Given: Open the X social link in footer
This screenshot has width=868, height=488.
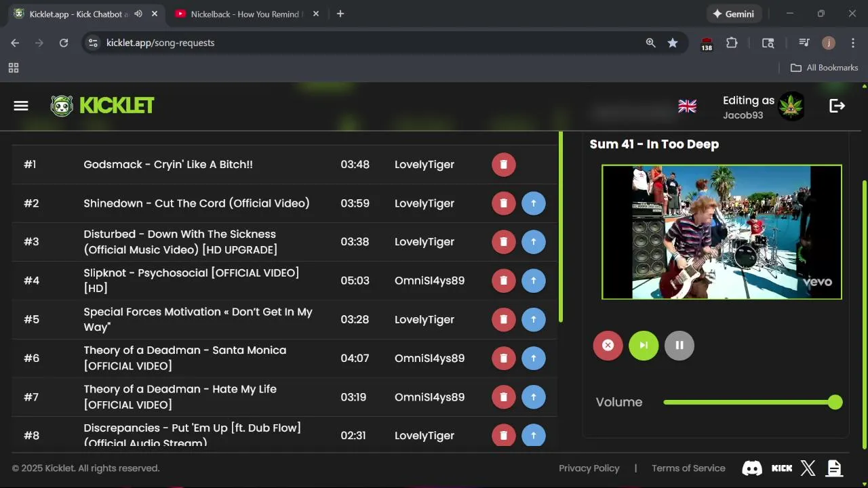Looking at the screenshot, I should click(808, 468).
